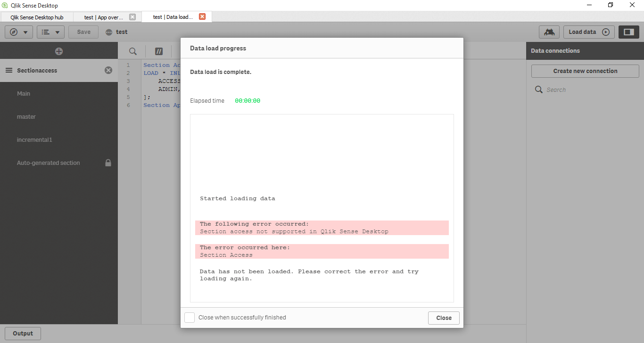The height and width of the screenshot is (343, 644).
Task: Add a new script section
Action: [x=59, y=51]
